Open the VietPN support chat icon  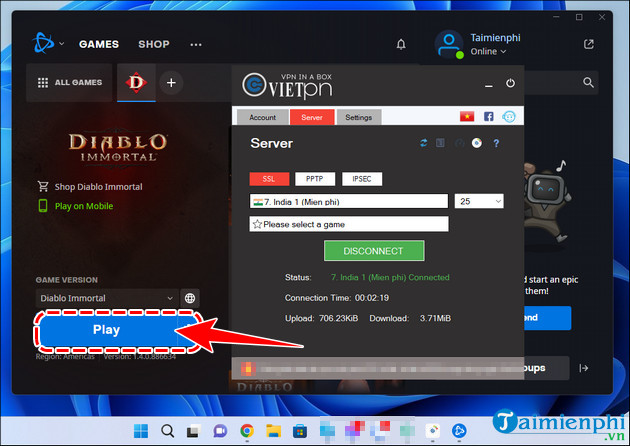pos(509,117)
